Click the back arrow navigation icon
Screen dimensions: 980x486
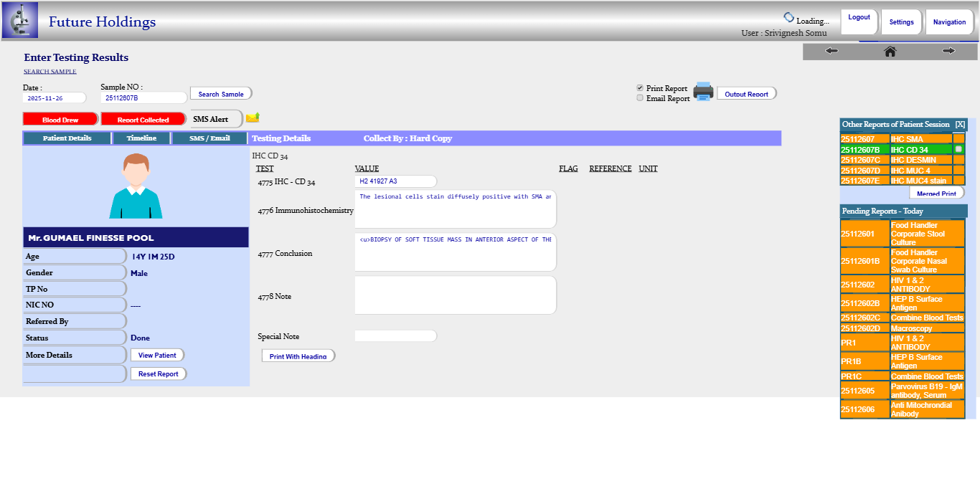point(831,51)
